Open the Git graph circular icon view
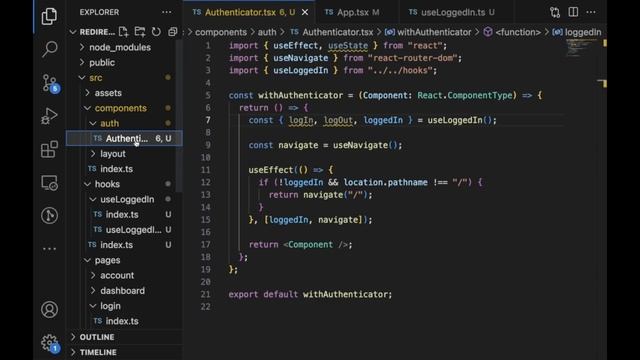 (x=49, y=216)
